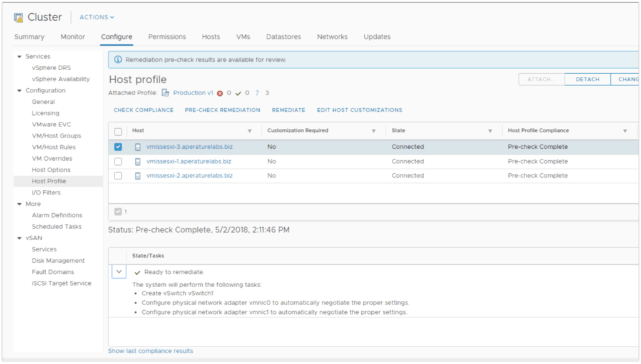Click the info icon in the pre-check banner
This screenshot has height=364, width=641.
pyautogui.click(x=118, y=59)
